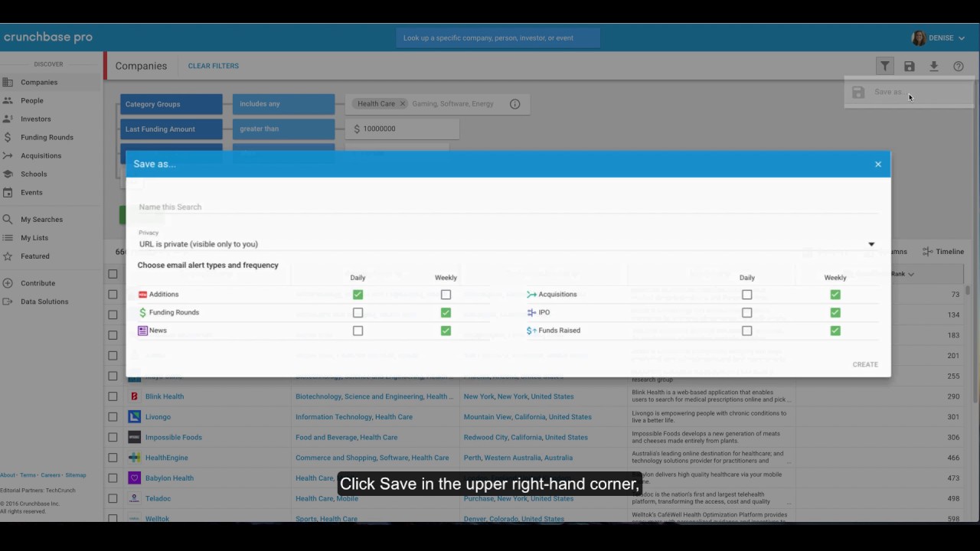This screenshot has width=980, height=551.
Task: Click the funding amount 10000000 field
Action: click(403, 129)
